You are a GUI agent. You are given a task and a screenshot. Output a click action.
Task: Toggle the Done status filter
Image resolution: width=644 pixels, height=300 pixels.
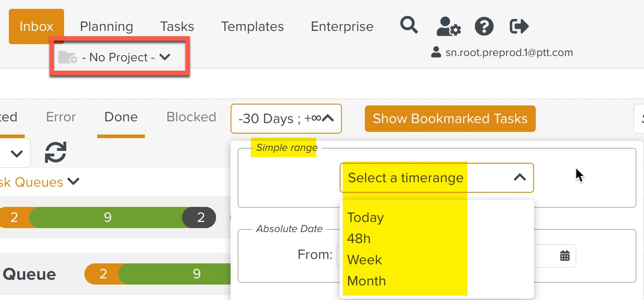[x=121, y=117]
